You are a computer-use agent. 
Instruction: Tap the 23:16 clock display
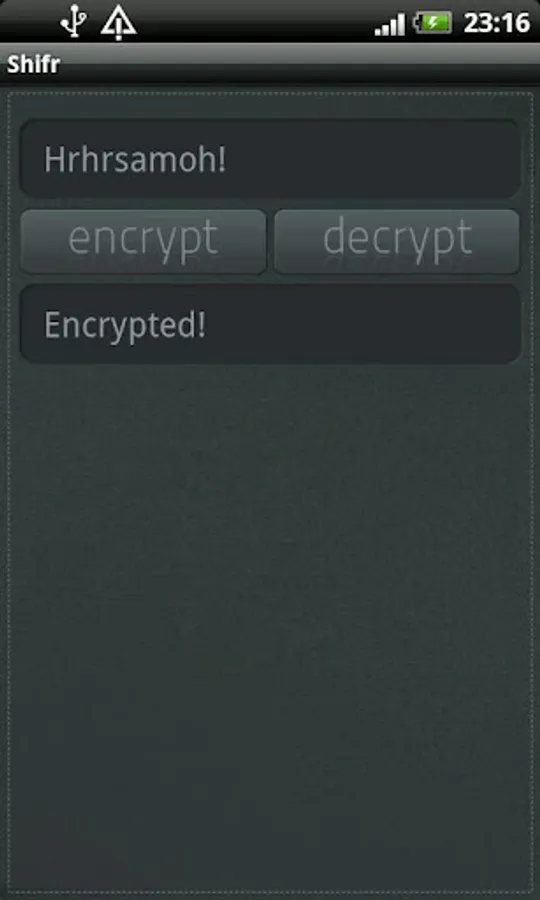pyautogui.click(x=496, y=23)
